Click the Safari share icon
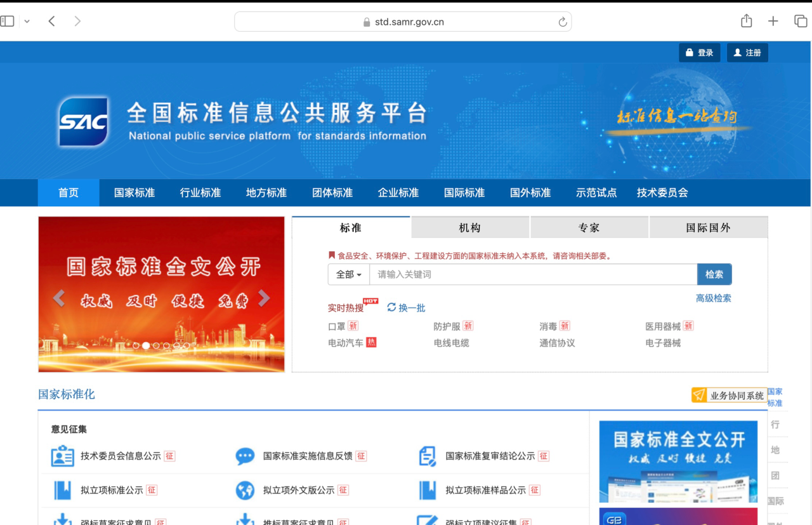Viewport: 812px width, 525px height. 747,21
